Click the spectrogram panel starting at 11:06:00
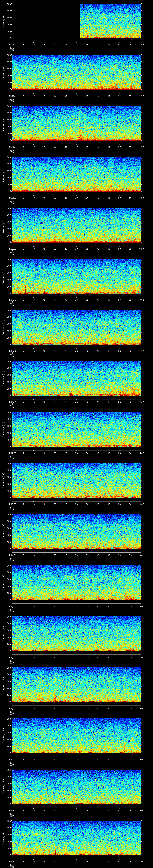The image size is (153, 868). click(x=77, y=123)
